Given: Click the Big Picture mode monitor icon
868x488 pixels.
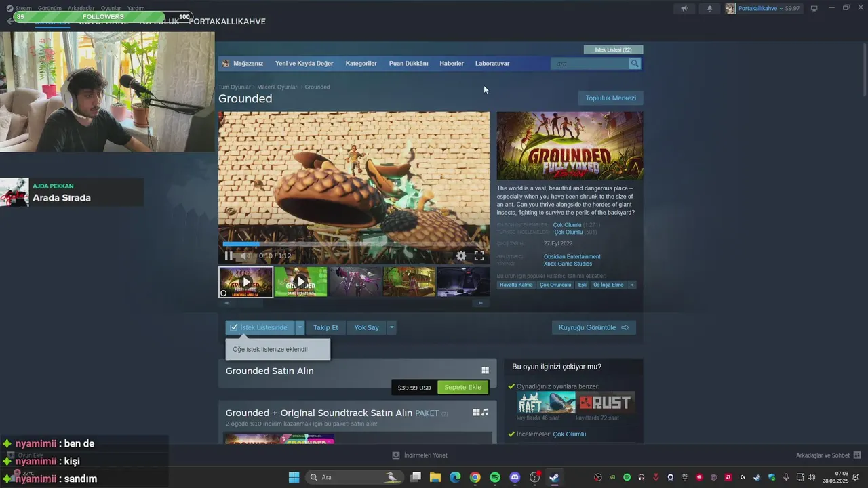Looking at the screenshot, I should point(814,8).
